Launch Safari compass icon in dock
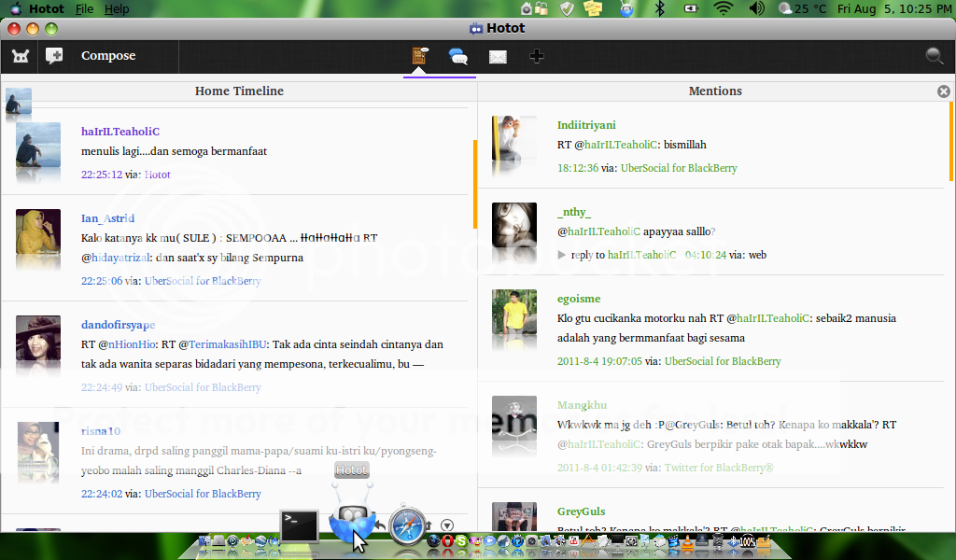Screen dimensions: 956x560 (407, 525)
